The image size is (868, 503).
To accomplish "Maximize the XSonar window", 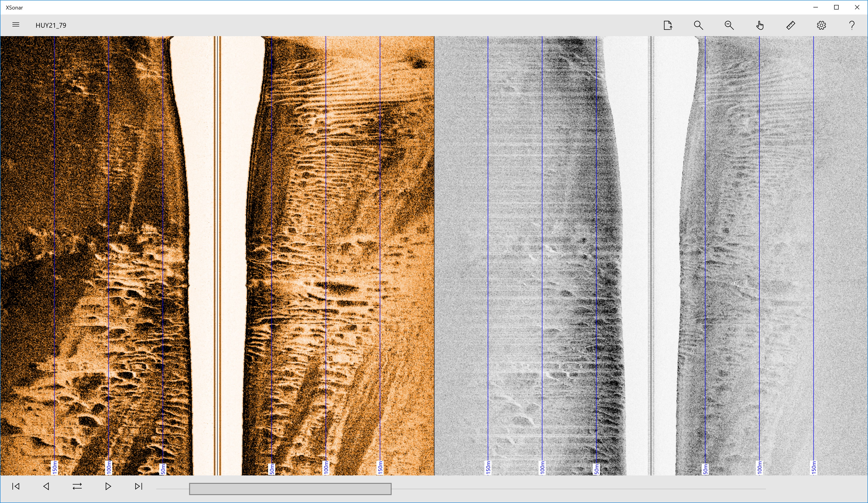I will pos(836,7).
